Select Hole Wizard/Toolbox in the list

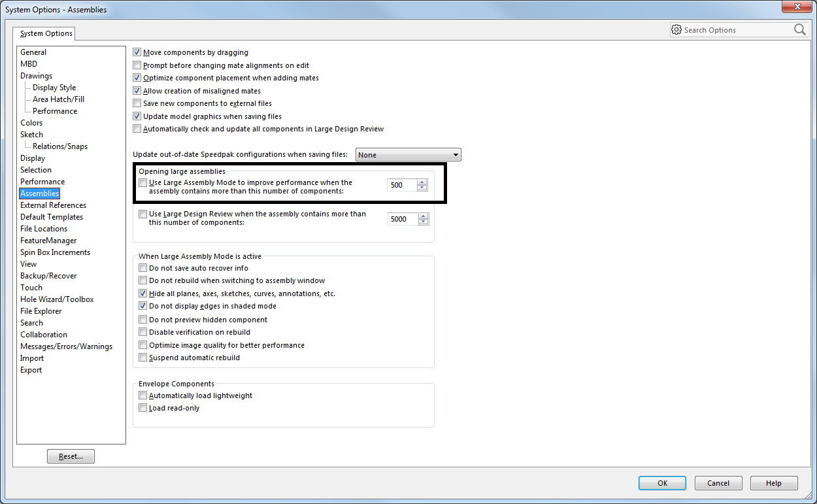(57, 299)
